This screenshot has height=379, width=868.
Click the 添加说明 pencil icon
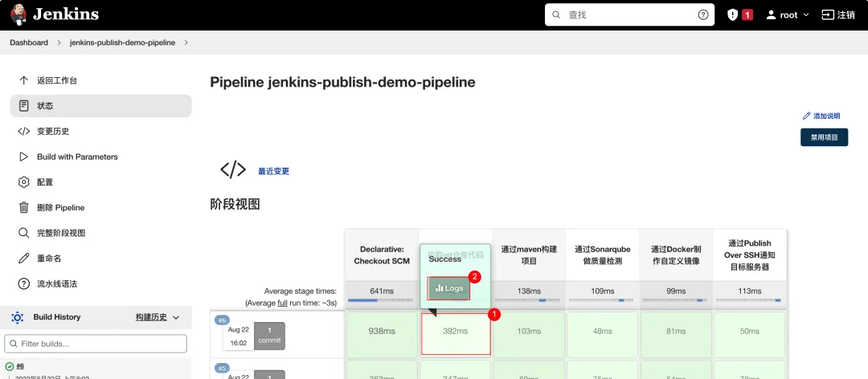[807, 116]
